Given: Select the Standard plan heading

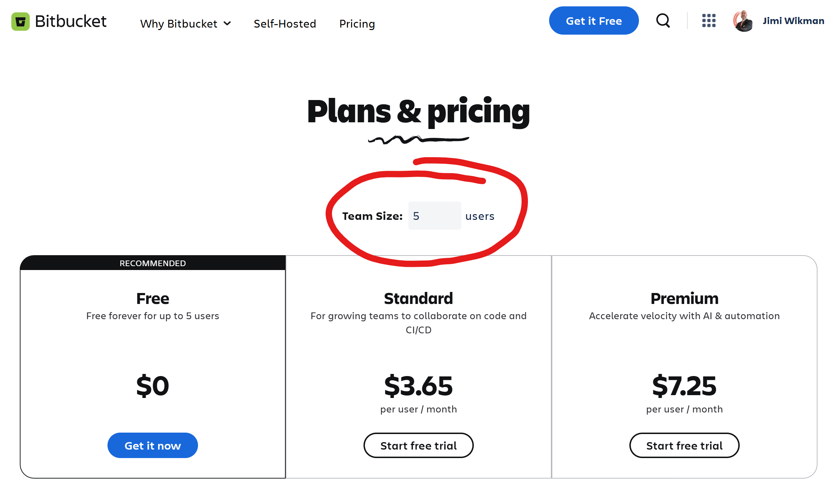Looking at the screenshot, I should (x=418, y=299).
